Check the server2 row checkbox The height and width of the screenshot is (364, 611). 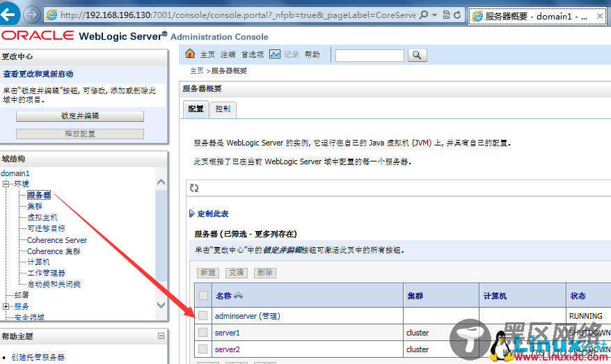[x=203, y=349]
